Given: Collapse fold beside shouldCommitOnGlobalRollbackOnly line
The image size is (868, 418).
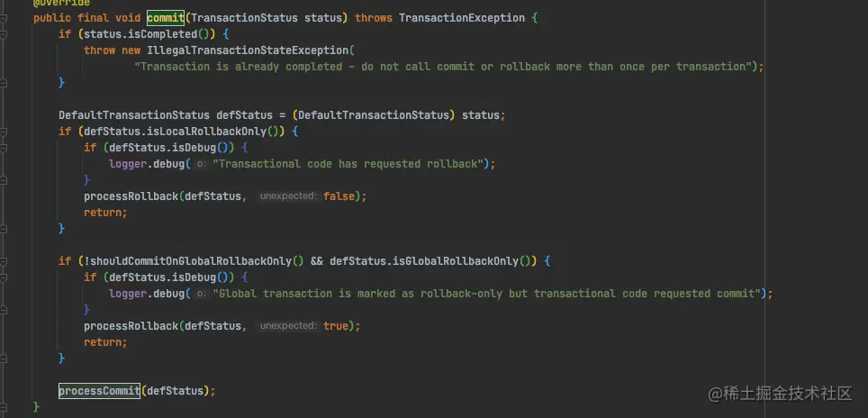Looking at the screenshot, I should pyautogui.click(x=4, y=261).
